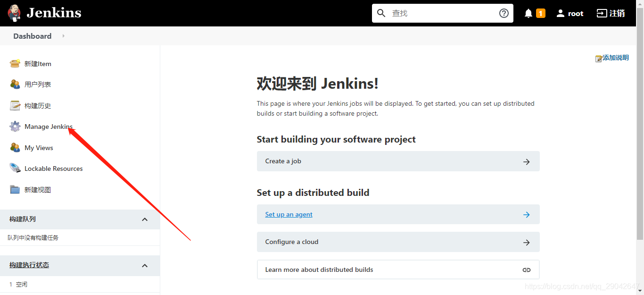Open Manage Jenkins menu entry

(x=49, y=126)
